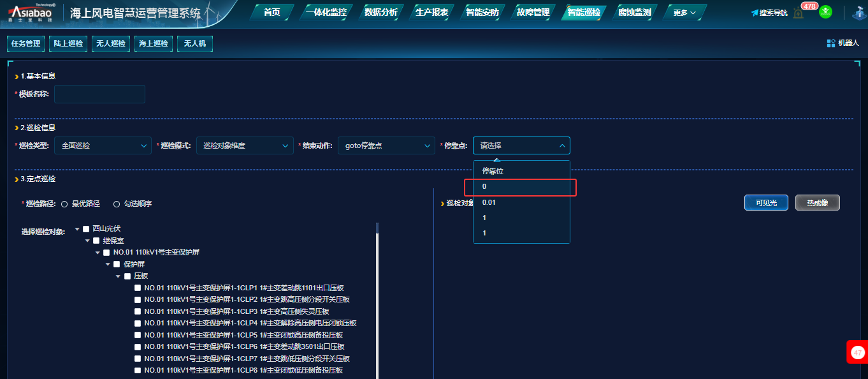
Task: Switch to the 无人机 sub-tab
Action: click(194, 44)
